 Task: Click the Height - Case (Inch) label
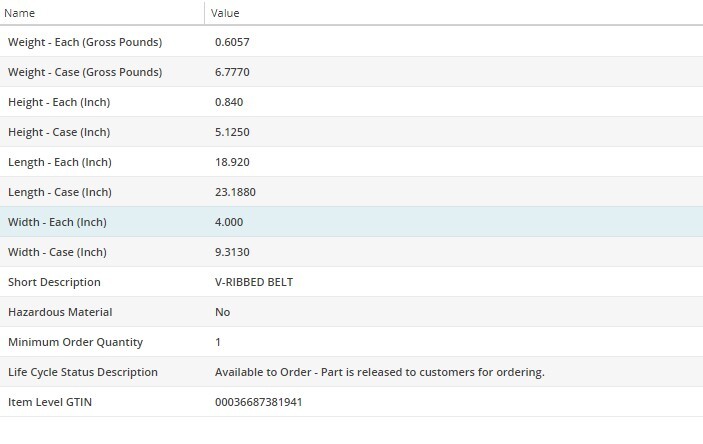[57, 132]
